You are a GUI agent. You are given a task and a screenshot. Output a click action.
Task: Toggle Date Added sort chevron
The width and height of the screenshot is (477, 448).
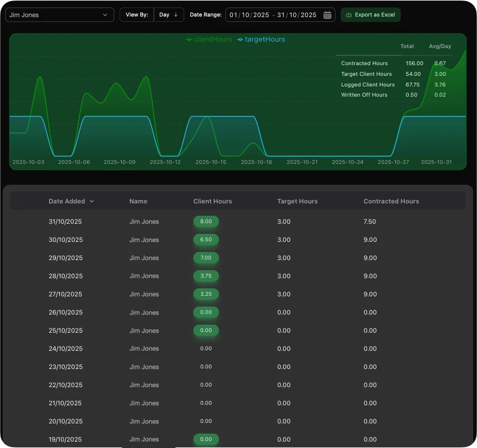point(92,201)
